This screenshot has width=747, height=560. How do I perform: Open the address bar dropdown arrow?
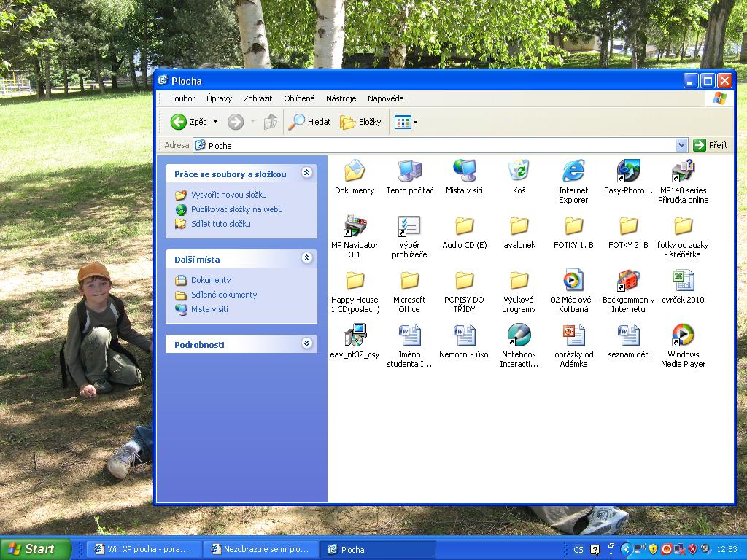682,145
